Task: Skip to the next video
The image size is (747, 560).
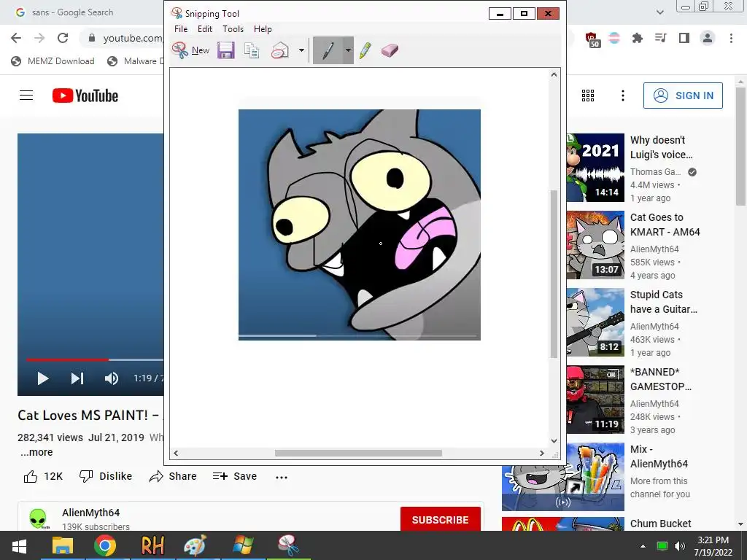Action: (77, 378)
